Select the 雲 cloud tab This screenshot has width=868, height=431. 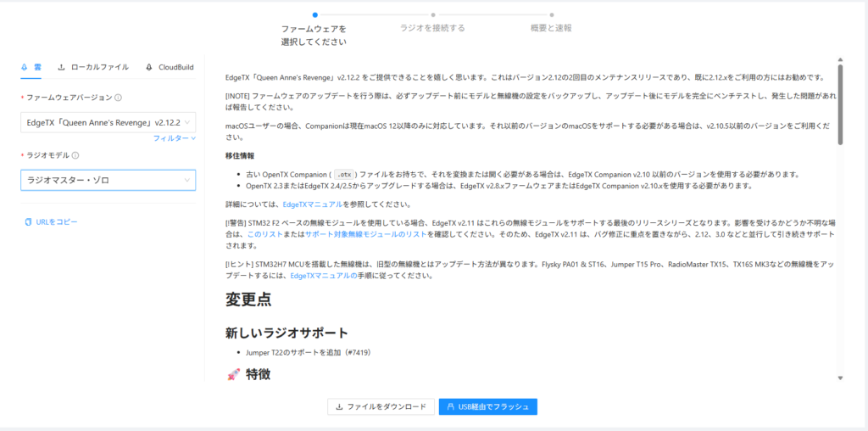tap(31, 67)
